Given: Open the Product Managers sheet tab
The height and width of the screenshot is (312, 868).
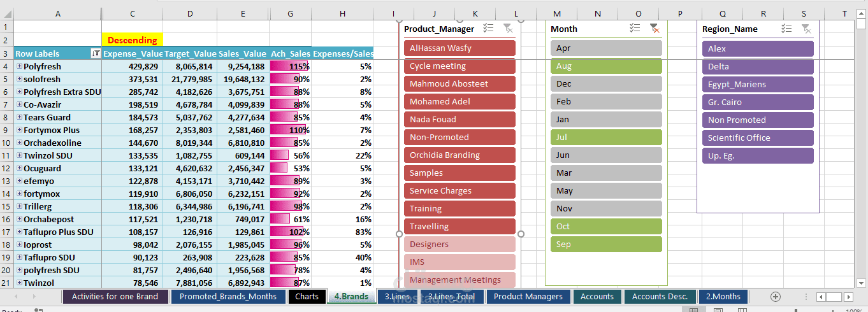Looking at the screenshot, I should (x=528, y=296).
